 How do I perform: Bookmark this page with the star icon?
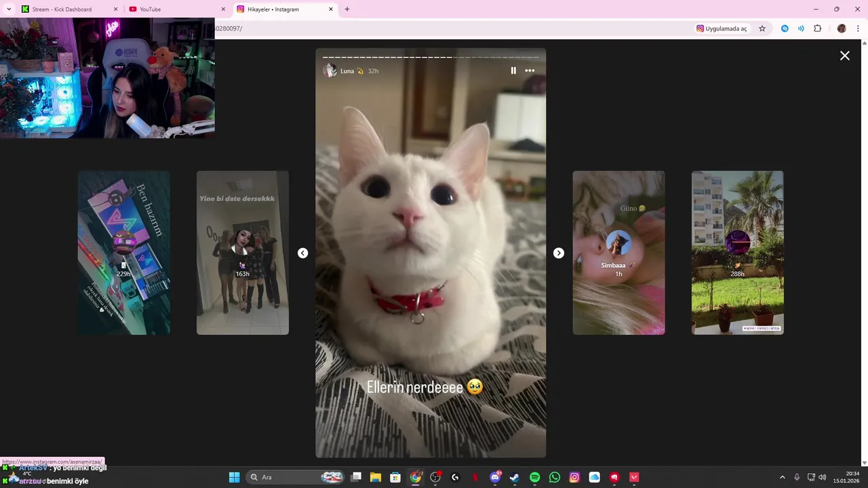[762, 28]
